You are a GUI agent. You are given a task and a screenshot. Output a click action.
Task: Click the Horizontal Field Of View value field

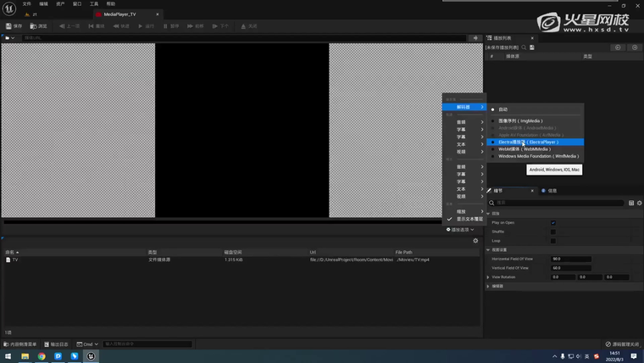(570, 259)
